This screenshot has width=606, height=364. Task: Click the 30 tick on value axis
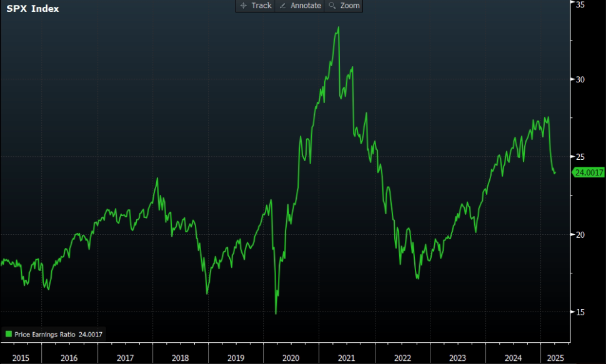tap(580, 79)
